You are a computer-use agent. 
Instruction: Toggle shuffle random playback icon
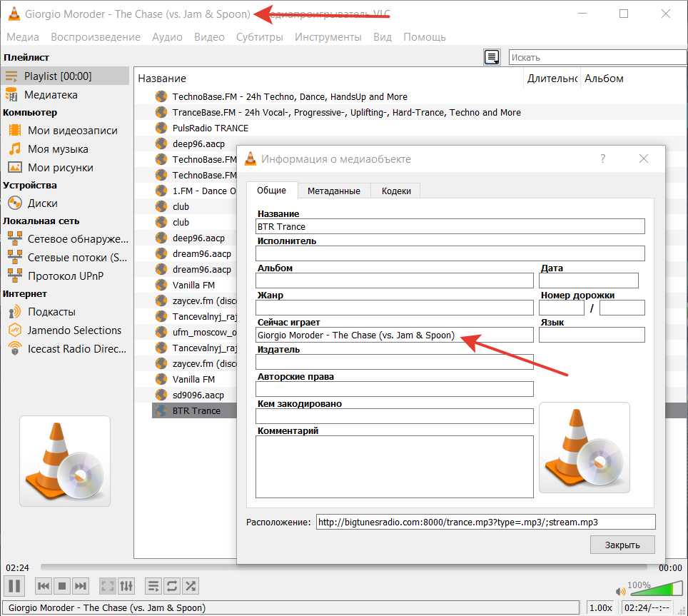tap(191, 586)
